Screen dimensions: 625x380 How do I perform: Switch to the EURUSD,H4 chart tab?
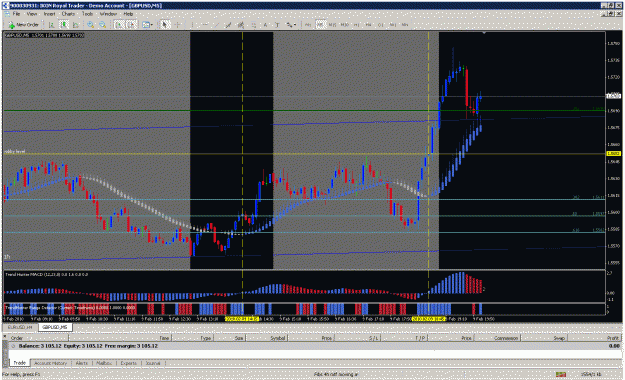tap(20, 327)
